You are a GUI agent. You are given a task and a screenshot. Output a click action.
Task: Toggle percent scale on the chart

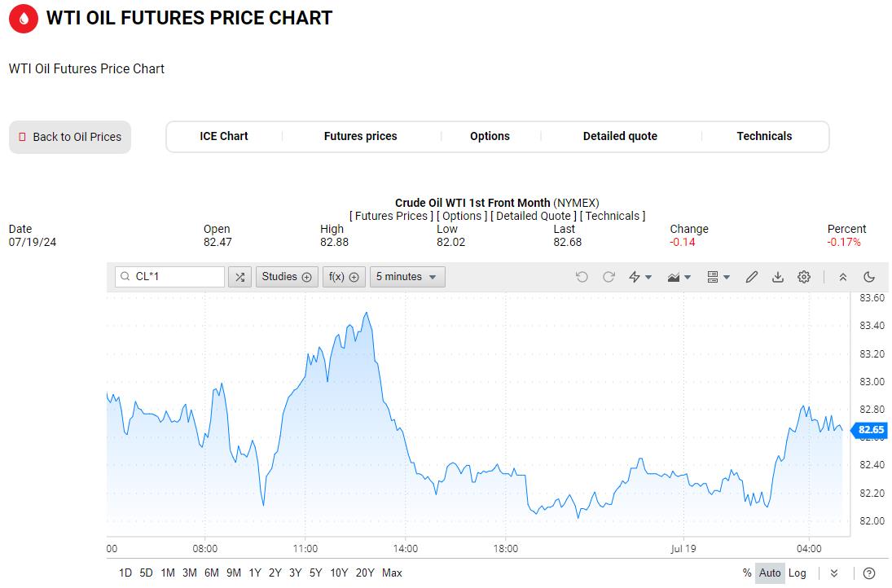747,573
